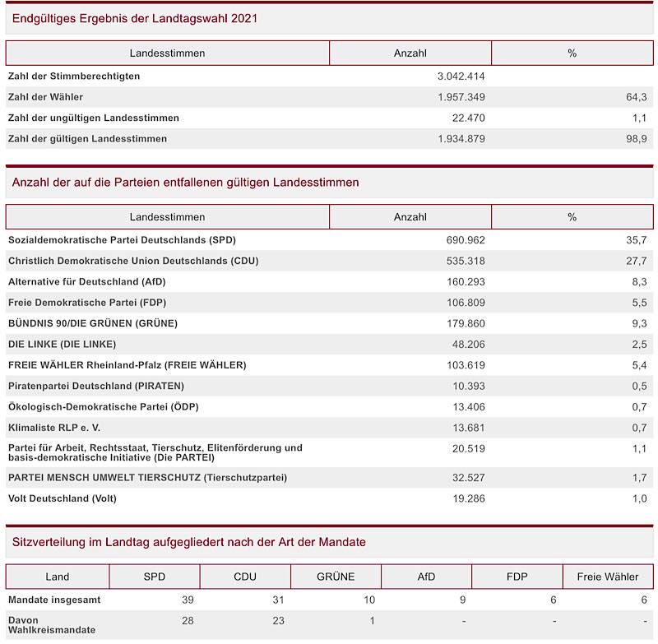Image resolution: width=658 pixels, height=644 pixels.
Task: Select 'DIE LINKE (DIE LINKE)' label
Action: click(63, 345)
